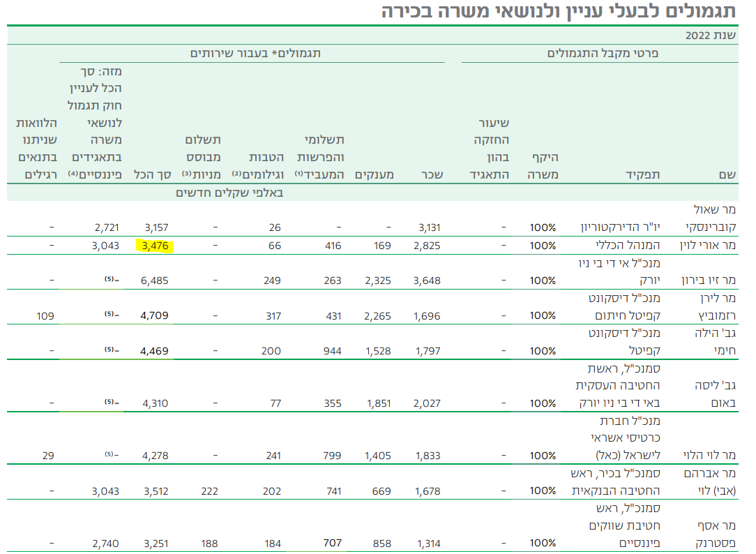
Task: Click salary value 1,314
Action: [429, 544]
